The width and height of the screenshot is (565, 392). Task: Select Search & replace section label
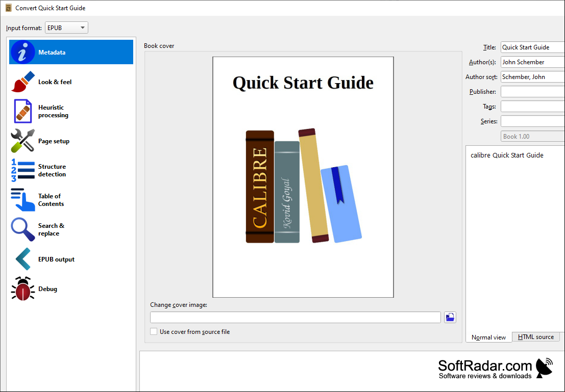51,229
